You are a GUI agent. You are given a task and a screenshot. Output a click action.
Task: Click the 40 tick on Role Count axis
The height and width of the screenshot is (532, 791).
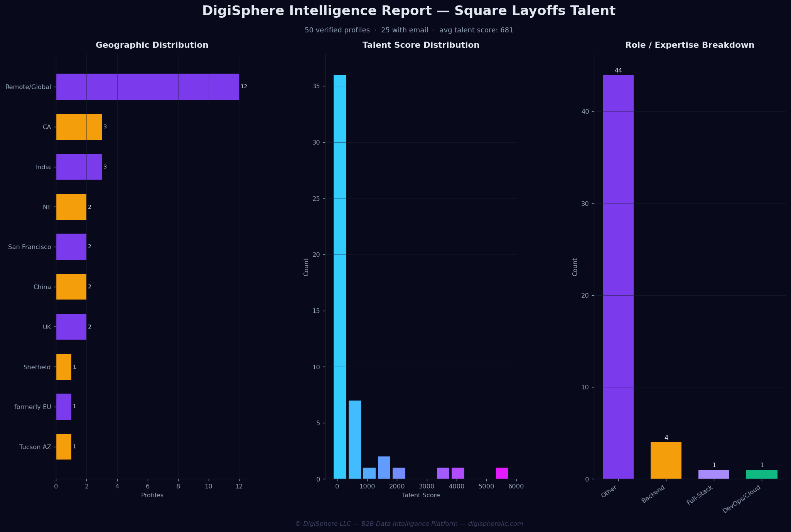tap(586, 112)
